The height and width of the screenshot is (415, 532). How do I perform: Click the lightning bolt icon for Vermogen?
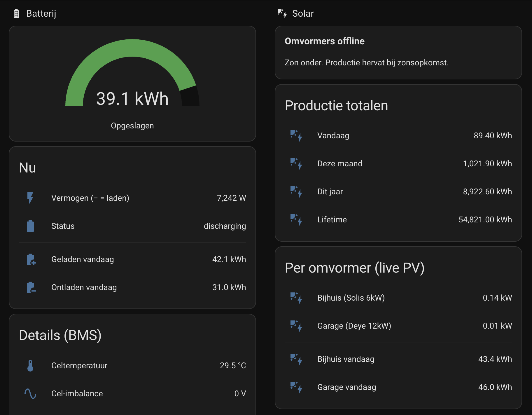30,198
